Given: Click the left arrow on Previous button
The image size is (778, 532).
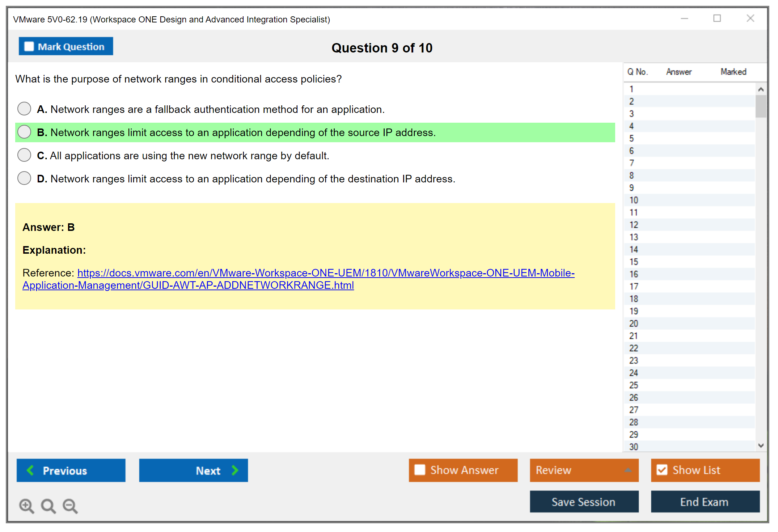Looking at the screenshot, I should [30, 470].
